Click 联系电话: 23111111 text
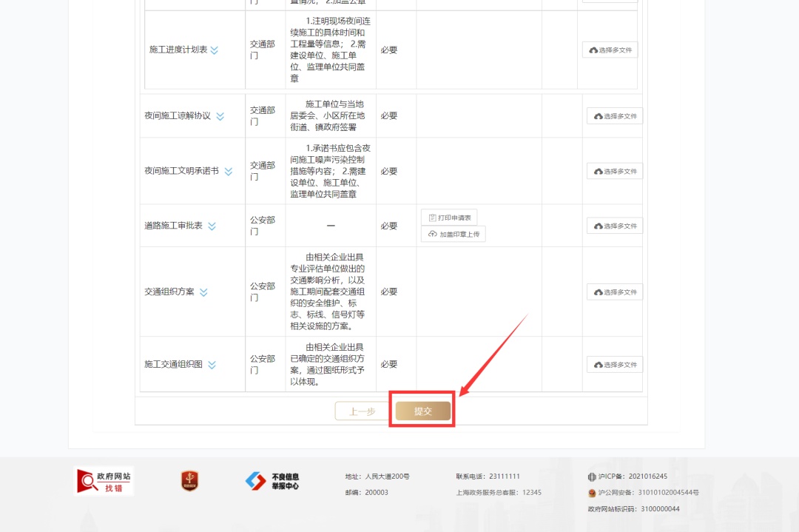The image size is (799, 532). [488, 477]
